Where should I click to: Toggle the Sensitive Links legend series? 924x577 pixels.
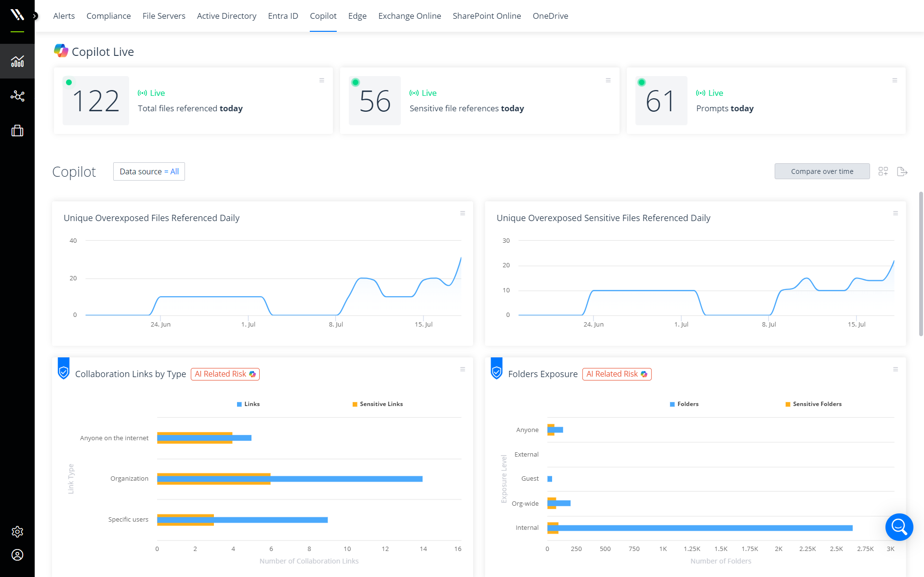pos(378,404)
